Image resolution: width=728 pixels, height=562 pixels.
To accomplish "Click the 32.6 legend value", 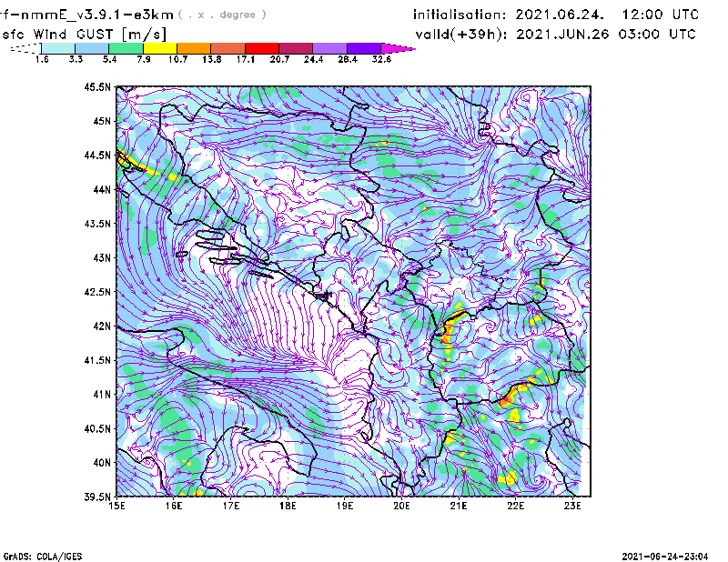I will (381, 59).
